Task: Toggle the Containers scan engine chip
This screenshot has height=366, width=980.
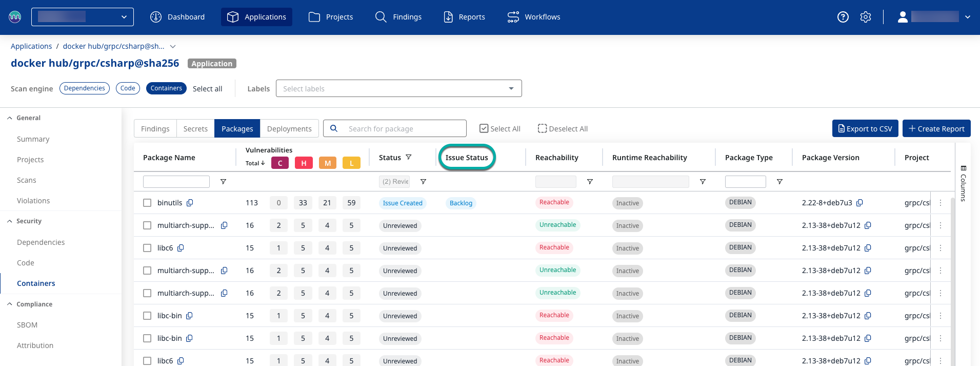Action: [x=166, y=88]
